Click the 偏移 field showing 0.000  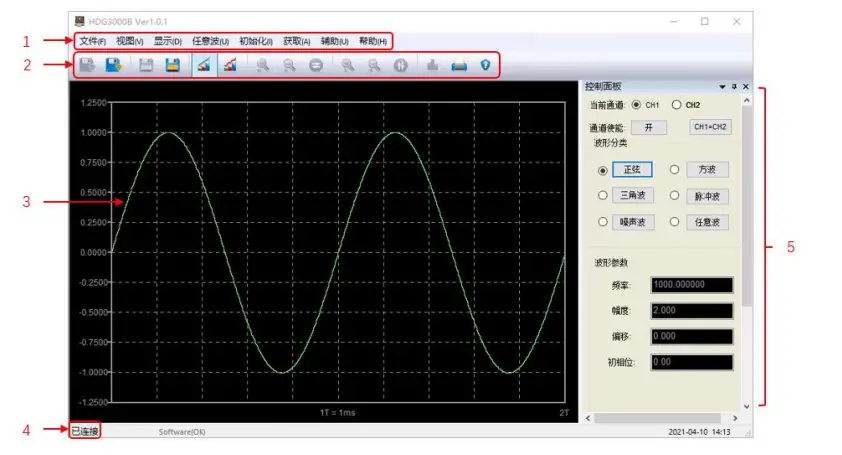pos(692,336)
